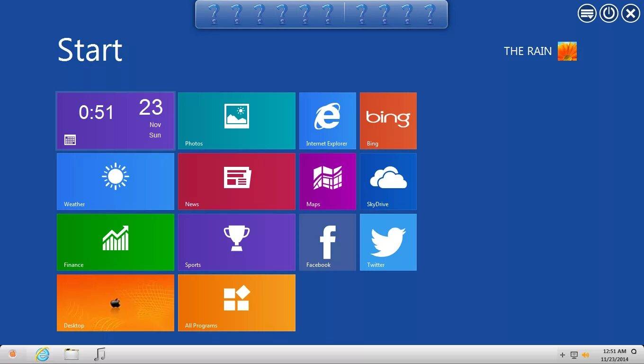The image size is (644, 364).
Task: Launch the Internet Explorer tile
Action: (x=328, y=121)
